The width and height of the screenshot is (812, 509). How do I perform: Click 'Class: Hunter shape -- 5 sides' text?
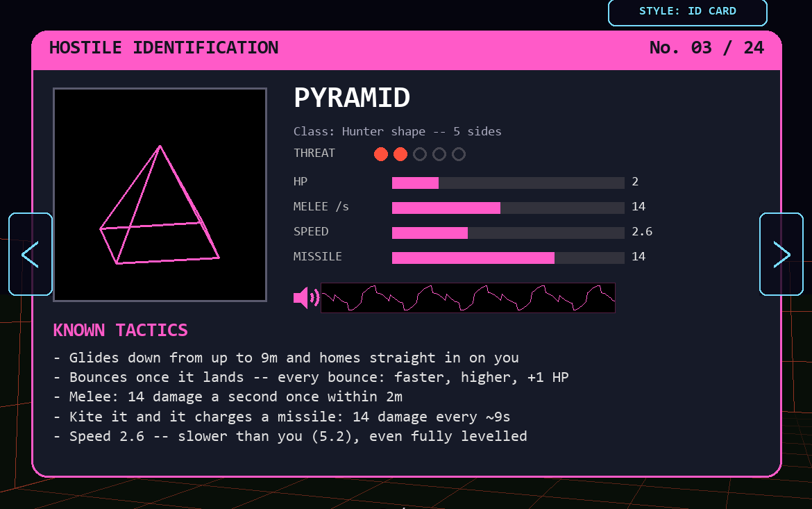point(397,132)
